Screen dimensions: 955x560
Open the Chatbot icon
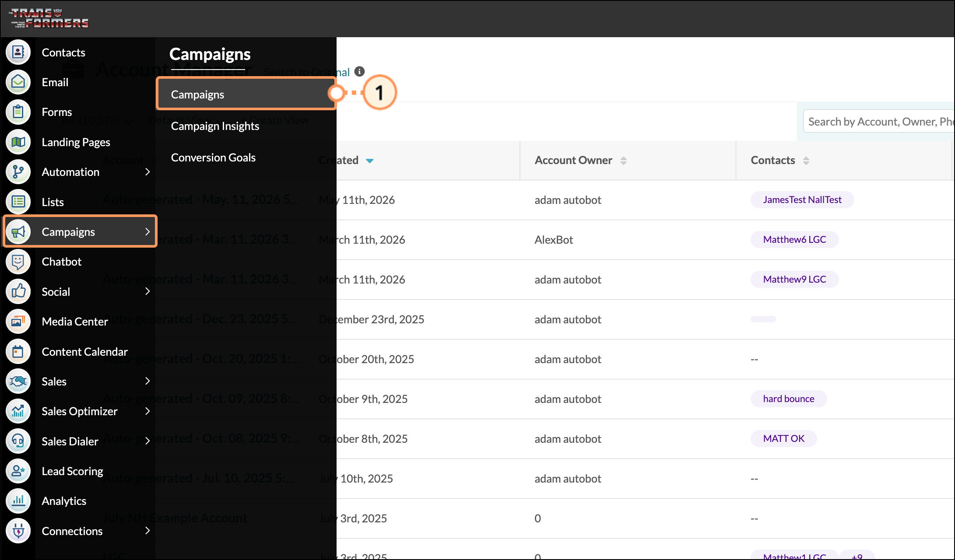point(18,262)
